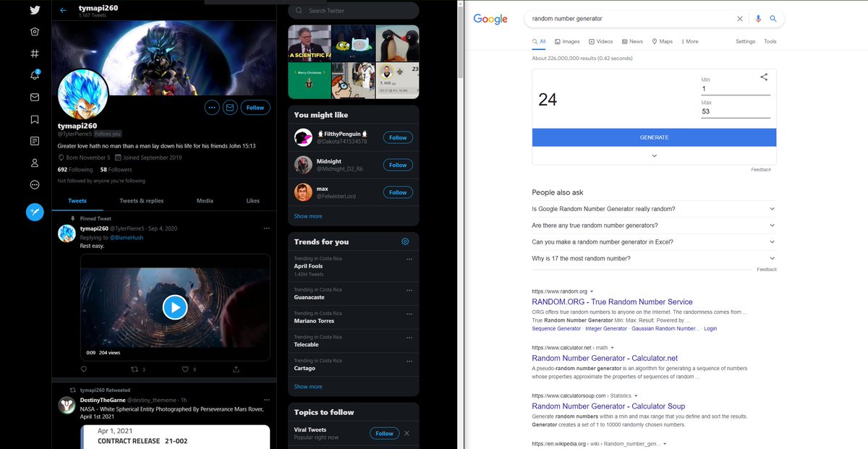The image size is (868, 449).
Task: Compose a new tweet with feather button
Action: [35, 212]
